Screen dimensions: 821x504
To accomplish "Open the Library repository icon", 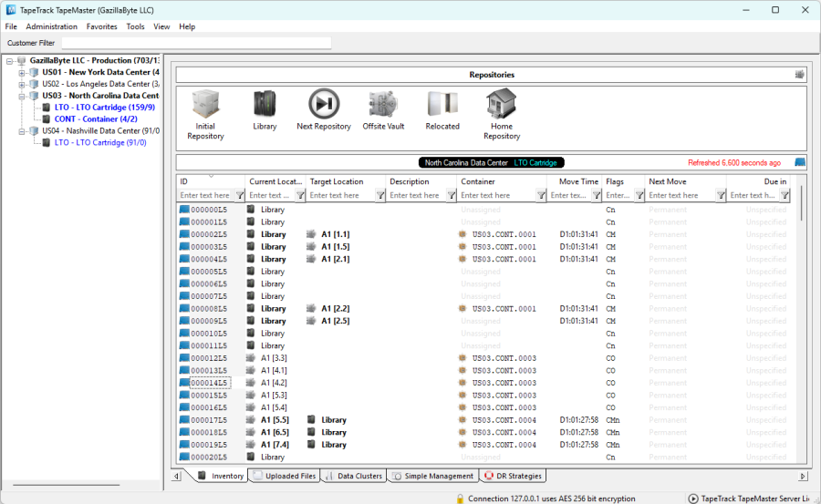I will (x=265, y=104).
